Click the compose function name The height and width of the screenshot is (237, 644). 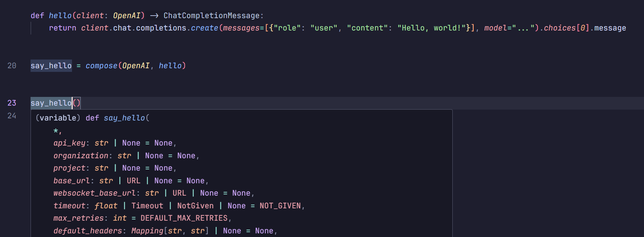pos(101,66)
